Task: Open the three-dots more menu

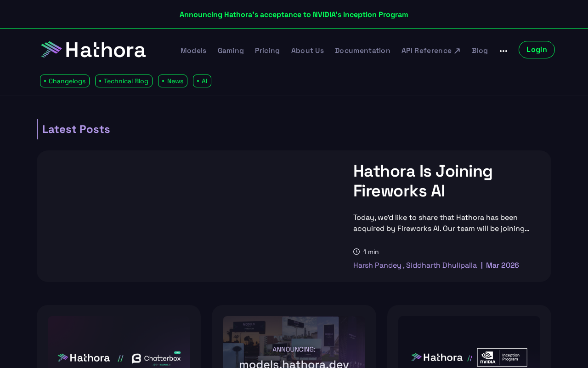Action: point(503,51)
